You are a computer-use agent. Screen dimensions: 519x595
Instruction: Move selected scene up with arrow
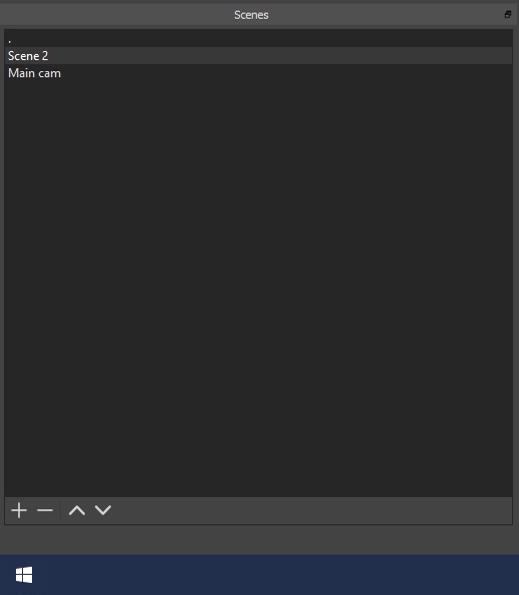pos(77,510)
